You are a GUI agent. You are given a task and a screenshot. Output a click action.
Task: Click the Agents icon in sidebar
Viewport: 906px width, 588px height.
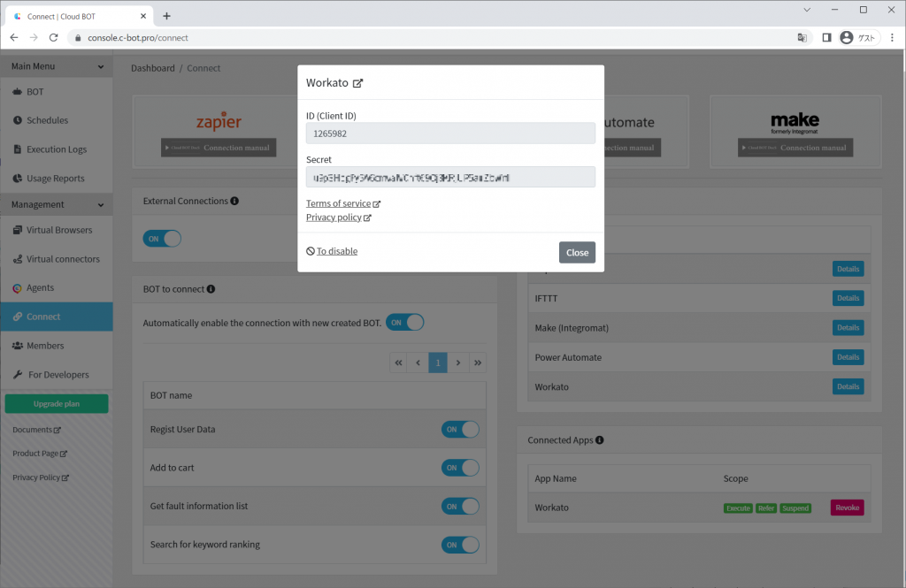(18, 287)
